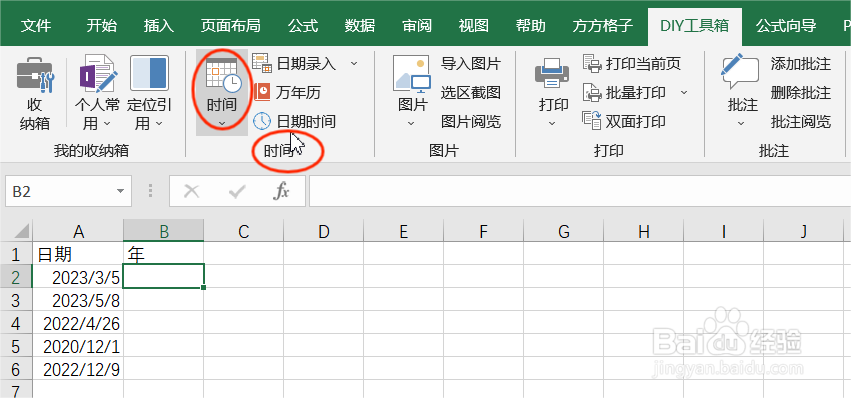Click the insert function fx icon
851x398 pixels.
[x=281, y=191]
